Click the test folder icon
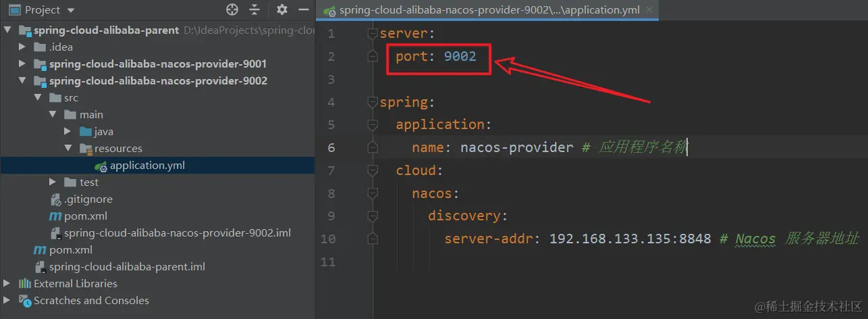Image resolution: width=868 pixels, height=319 pixels. [x=70, y=182]
